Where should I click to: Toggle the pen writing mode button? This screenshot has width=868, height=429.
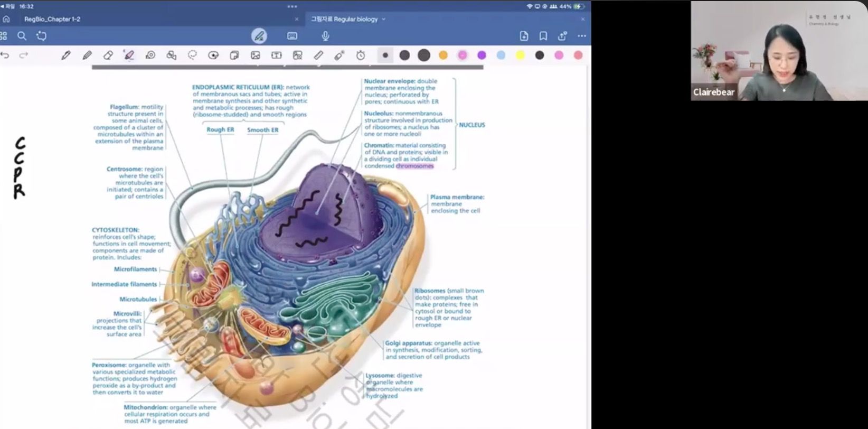tap(259, 36)
